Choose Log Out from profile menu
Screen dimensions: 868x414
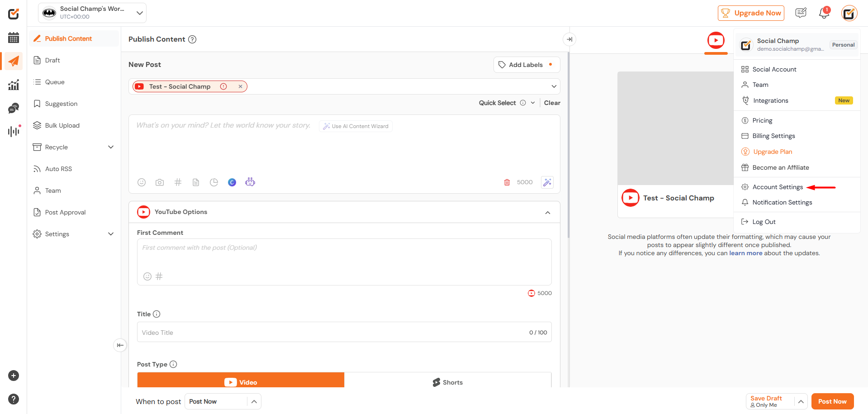[764, 222]
